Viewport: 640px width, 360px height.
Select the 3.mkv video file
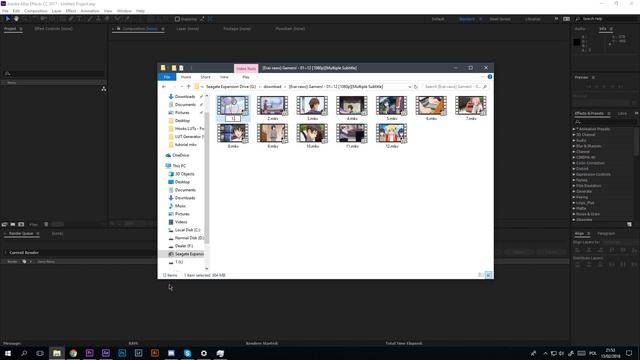point(312,108)
